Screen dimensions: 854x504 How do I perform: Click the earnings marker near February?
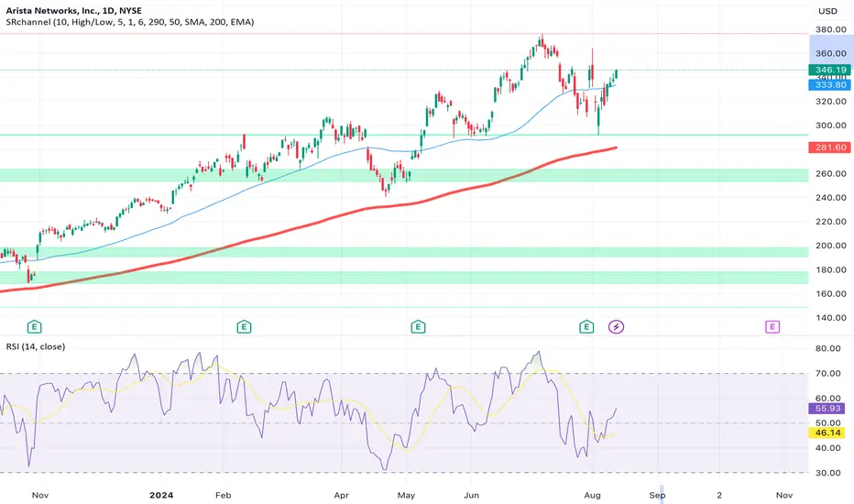[244, 327]
